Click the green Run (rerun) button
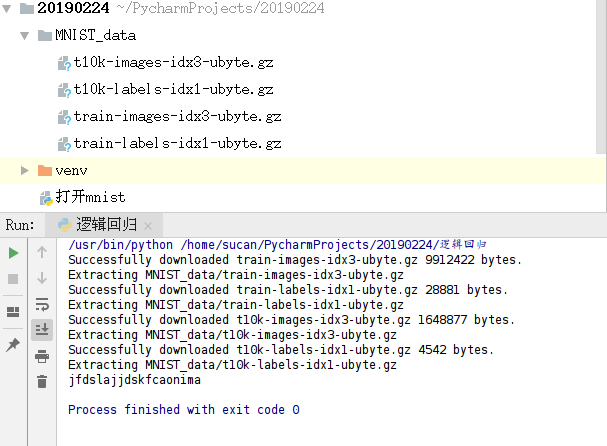 (x=13, y=253)
